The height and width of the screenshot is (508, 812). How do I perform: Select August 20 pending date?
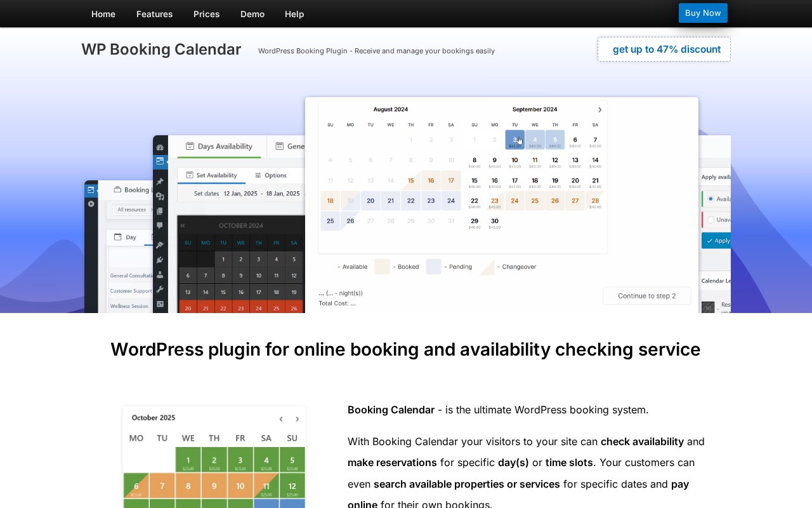click(370, 201)
